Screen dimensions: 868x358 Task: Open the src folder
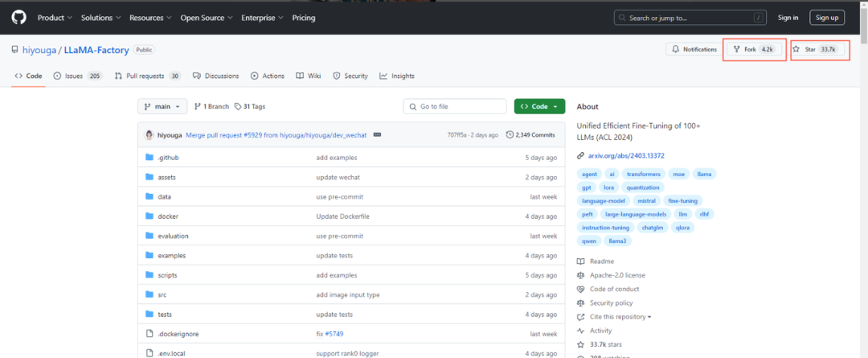(162, 294)
